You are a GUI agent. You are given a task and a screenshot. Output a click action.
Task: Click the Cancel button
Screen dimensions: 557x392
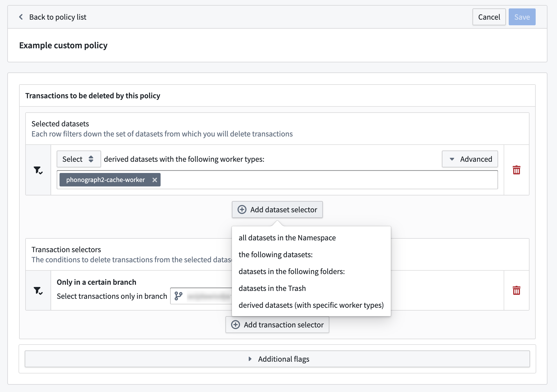[x=489, y=17]
